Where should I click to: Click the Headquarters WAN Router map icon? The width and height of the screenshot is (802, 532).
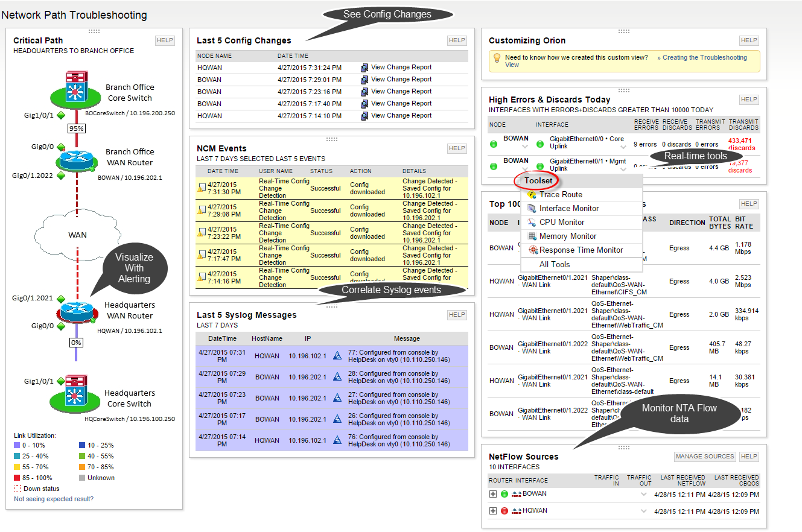pos(77,311)
